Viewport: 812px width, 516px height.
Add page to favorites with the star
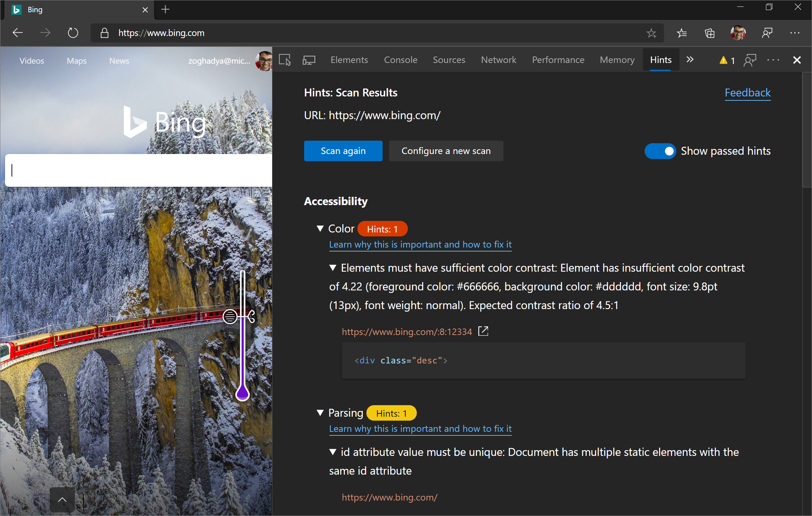point(651,33)
